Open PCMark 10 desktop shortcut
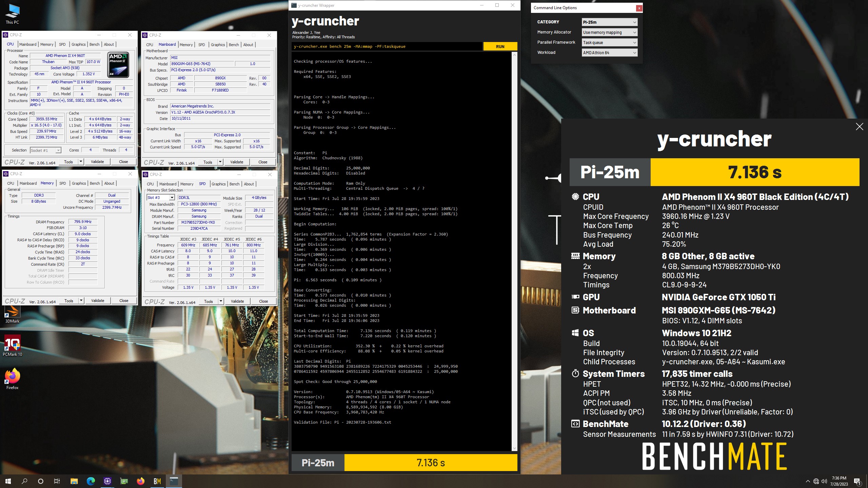868x488 pixels. [12, 346]
